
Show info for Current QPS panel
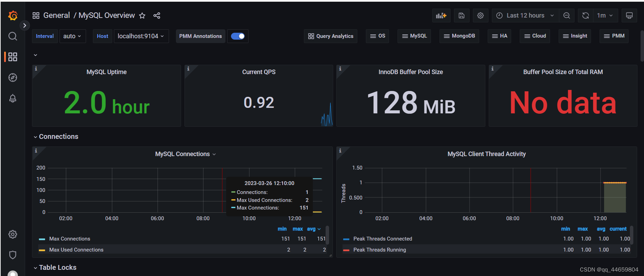188,69
